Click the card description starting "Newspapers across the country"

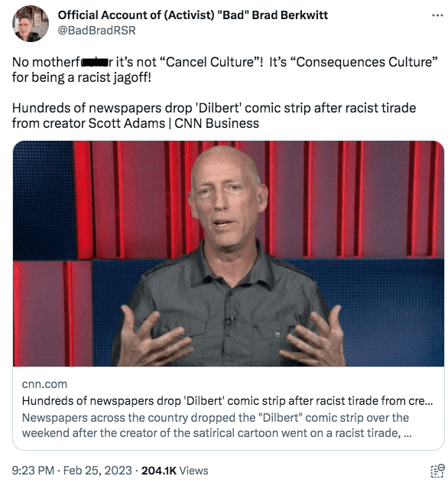point(216,426)
